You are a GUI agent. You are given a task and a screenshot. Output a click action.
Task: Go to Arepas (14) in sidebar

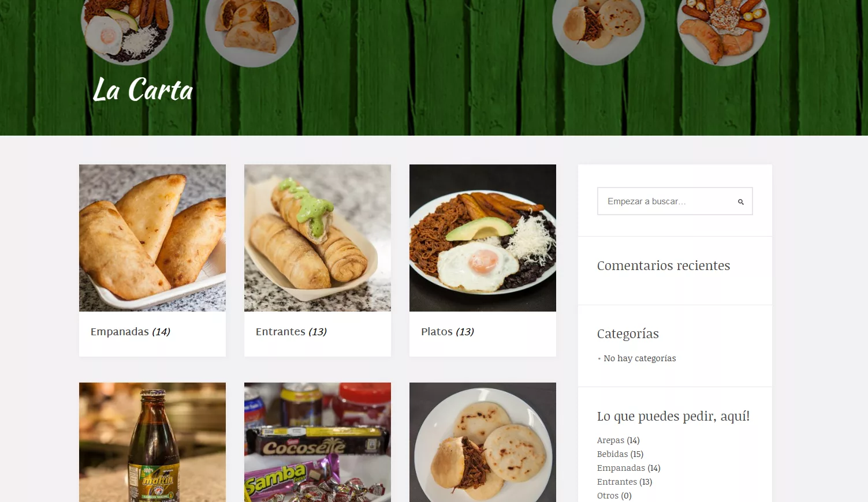pyautogui.click(x=619, y=440)
